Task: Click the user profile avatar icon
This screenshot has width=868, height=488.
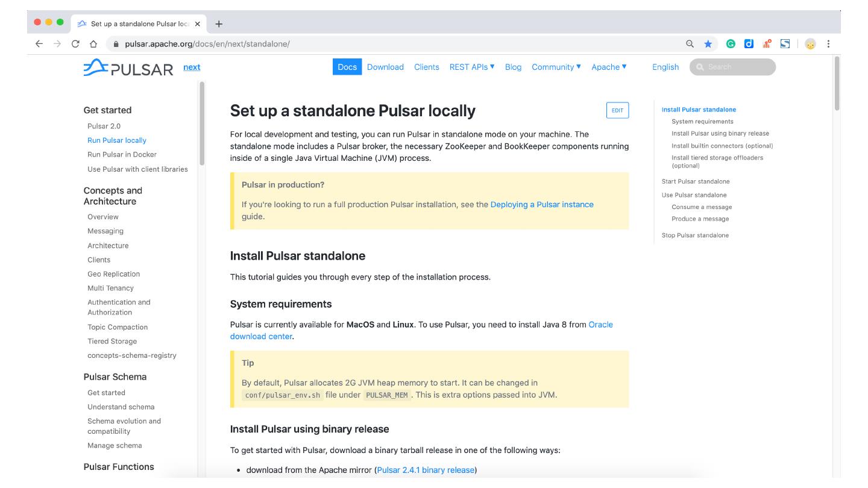Action: [810, 44]
